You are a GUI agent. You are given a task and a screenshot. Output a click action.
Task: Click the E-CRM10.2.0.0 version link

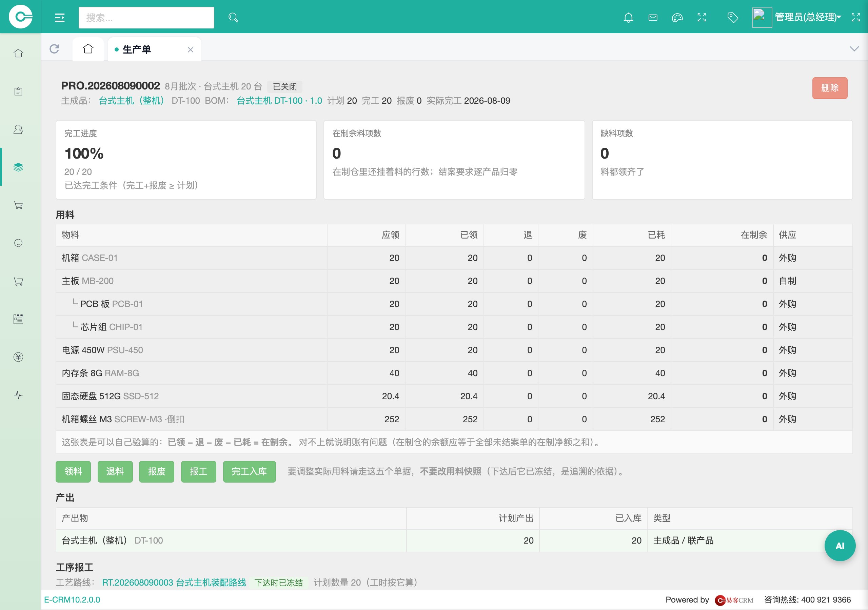[x=72, y=600]
